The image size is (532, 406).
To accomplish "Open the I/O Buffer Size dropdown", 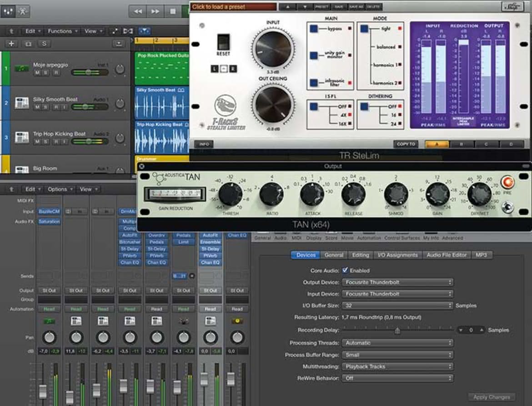I will click(398, 306).
